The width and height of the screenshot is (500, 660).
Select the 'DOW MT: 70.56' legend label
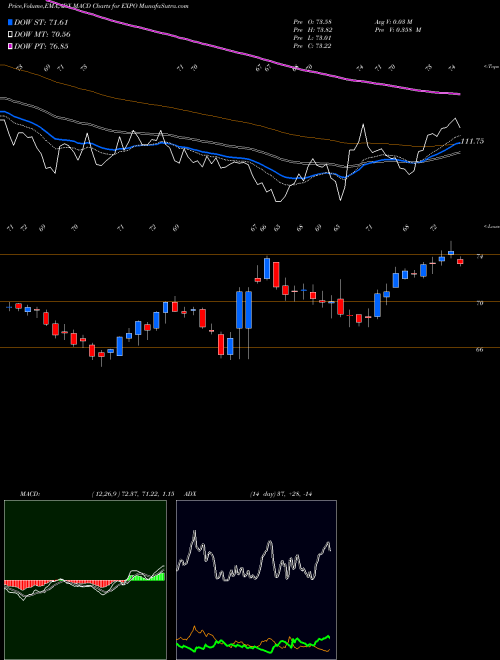pos(42,35)
